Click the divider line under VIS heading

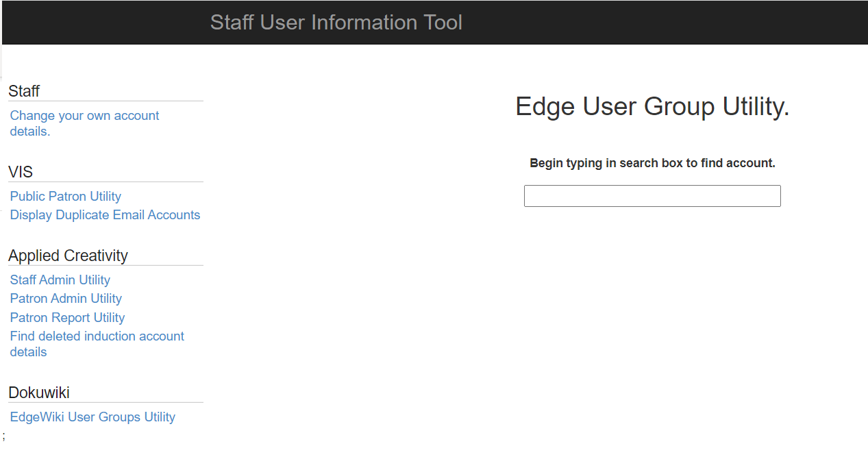point(106,182)
